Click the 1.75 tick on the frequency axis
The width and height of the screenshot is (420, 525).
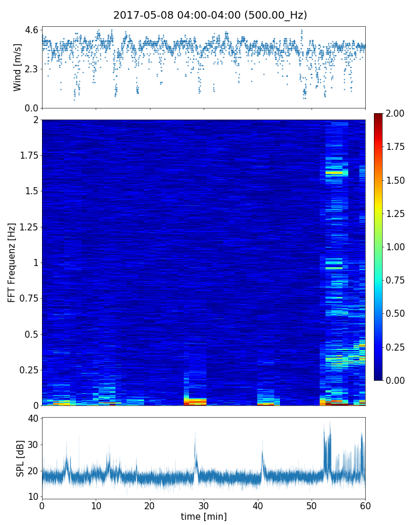(x=27, y=156)
